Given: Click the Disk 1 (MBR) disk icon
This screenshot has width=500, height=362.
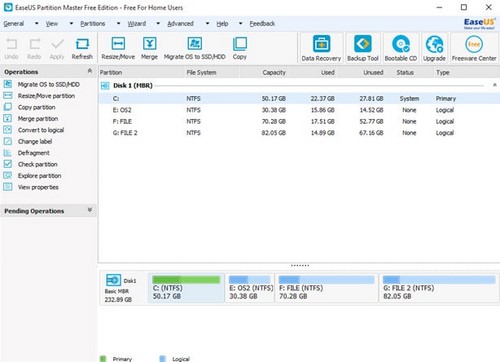Looking at the screenshot, I should tap(105, 86).
